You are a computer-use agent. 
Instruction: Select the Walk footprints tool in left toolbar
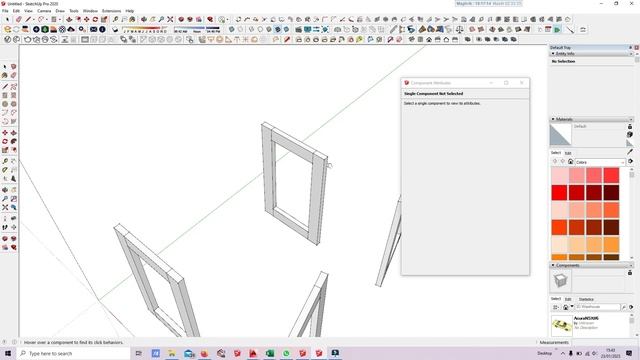point(4,227)
